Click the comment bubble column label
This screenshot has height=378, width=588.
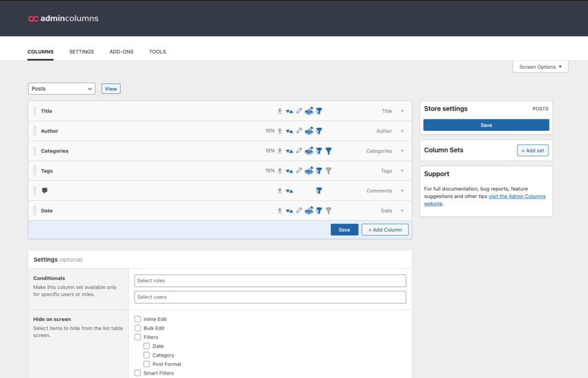point(45,191)
